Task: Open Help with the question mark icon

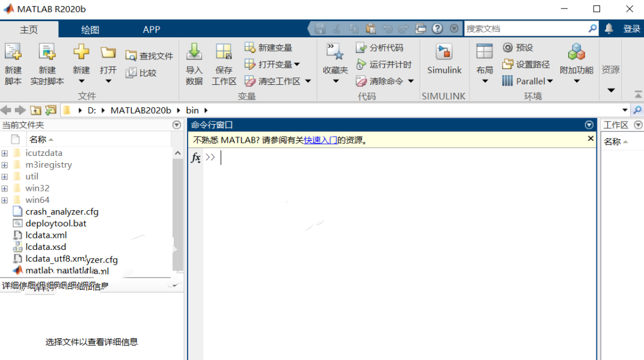Action: [437, 29]
